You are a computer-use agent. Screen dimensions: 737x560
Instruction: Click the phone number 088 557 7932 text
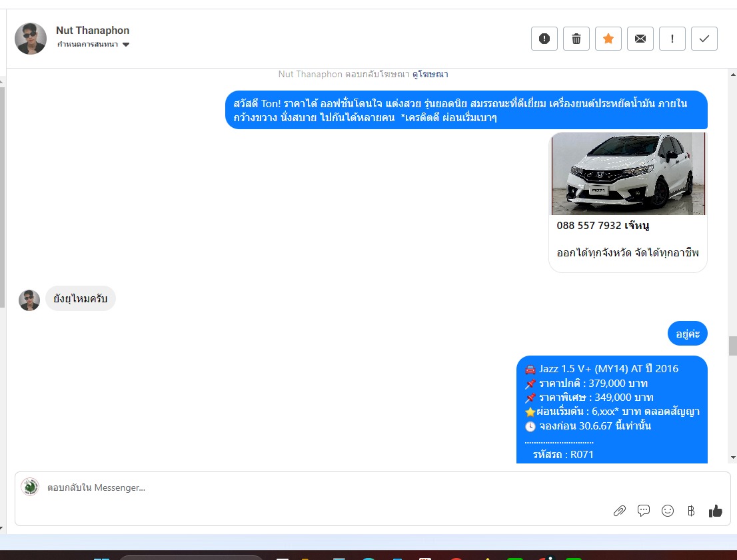(589, 226)
